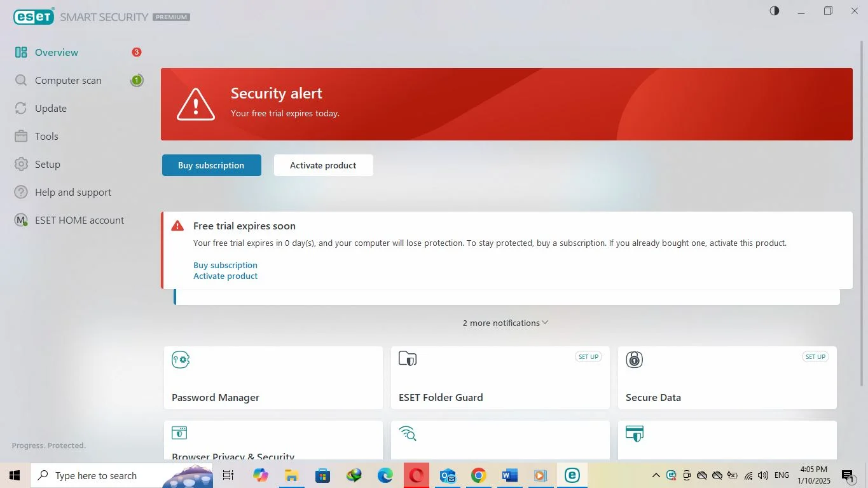Click the Browser Privacy & Security icon
The width and height of the screenshot is (868, 488).
pyautogui.click(x=179, y=433)
